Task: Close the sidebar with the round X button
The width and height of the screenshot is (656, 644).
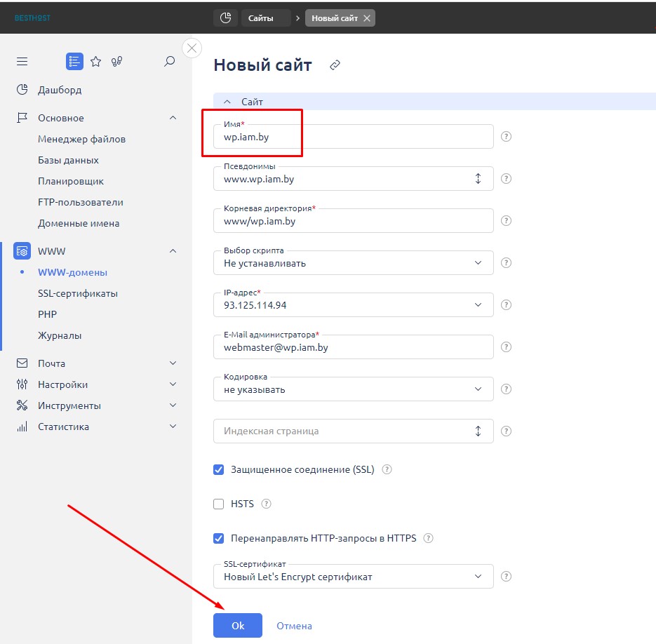Action: click(x=192, y=48)
